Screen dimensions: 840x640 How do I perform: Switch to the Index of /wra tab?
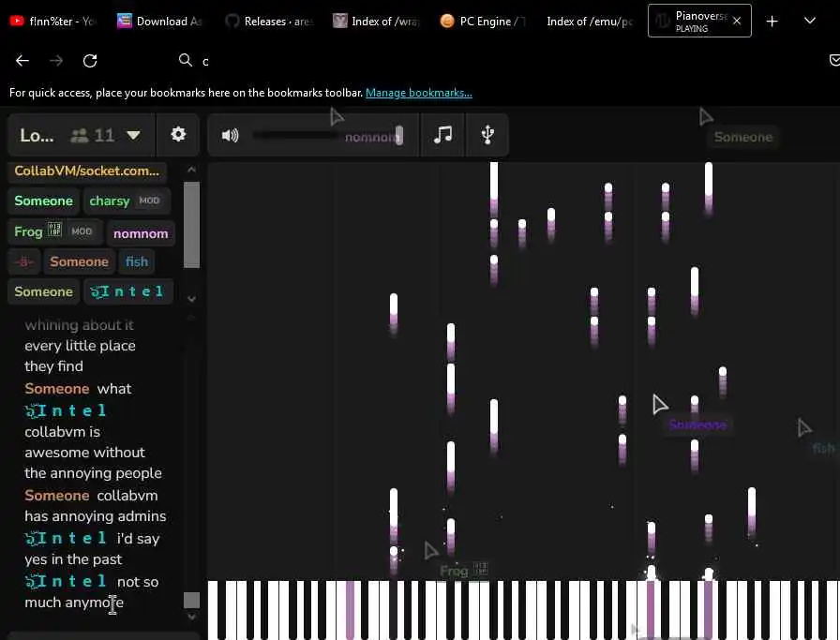[x=377, y=21]
